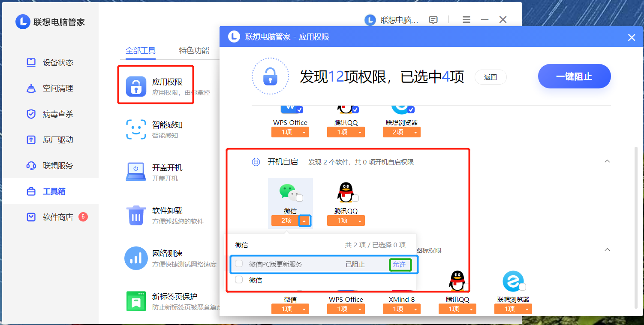644x325 pixels.
Task: Collapse the 微信 2项 dropdown arrow
Action: [304, 221]
